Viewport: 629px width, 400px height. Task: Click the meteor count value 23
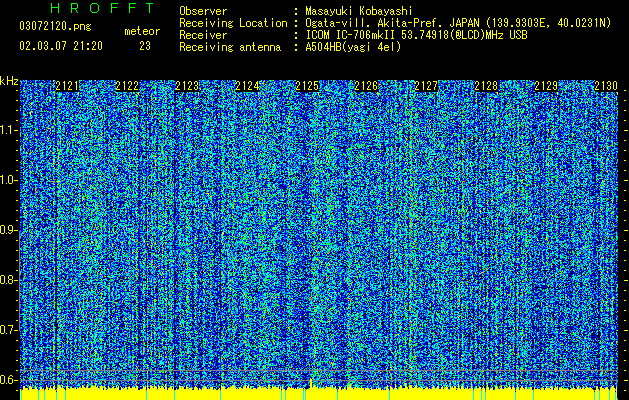pos(145,46)
